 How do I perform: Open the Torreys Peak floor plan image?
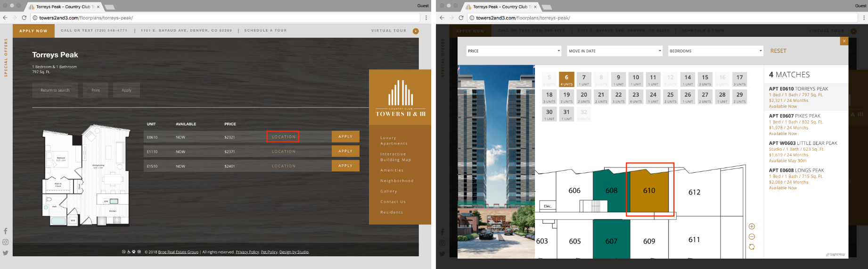pyautogui.click(x=86, y=175)
